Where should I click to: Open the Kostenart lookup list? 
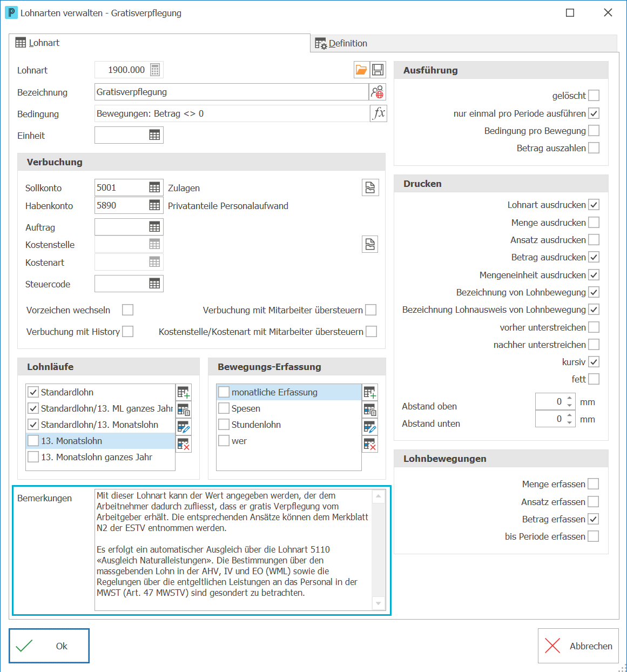(x=154, y=262)
